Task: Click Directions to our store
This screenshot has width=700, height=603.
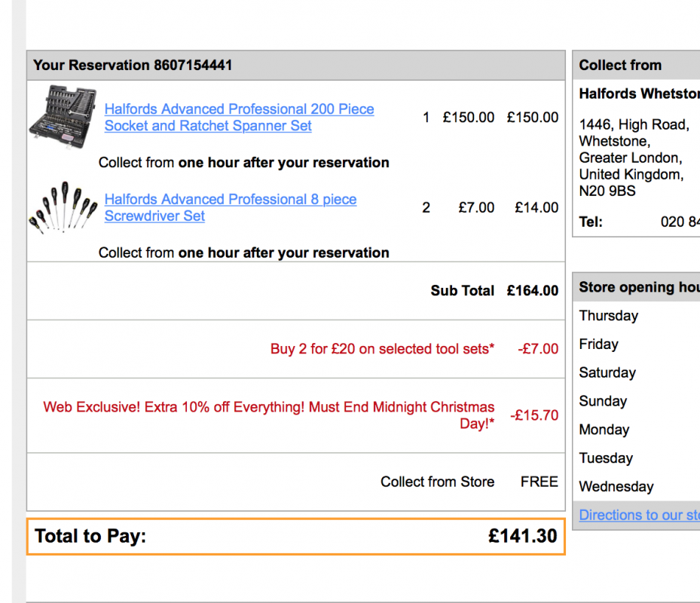Action: 639,515
